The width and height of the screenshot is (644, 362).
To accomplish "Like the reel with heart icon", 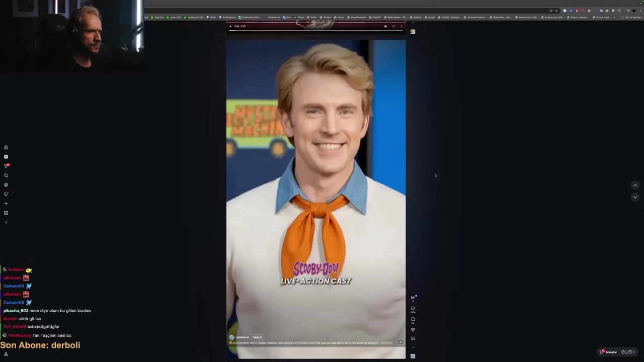I will tap(413, 308).
